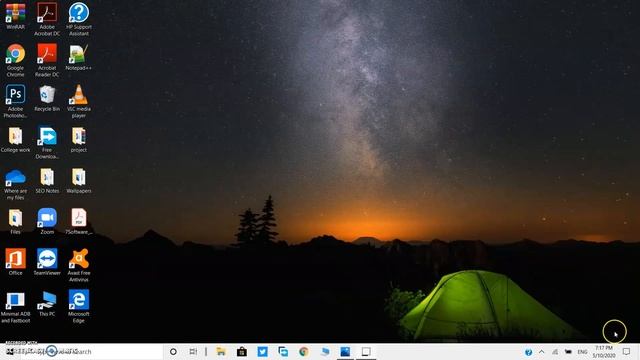Select the Files folder icon

tap(16, 221)
